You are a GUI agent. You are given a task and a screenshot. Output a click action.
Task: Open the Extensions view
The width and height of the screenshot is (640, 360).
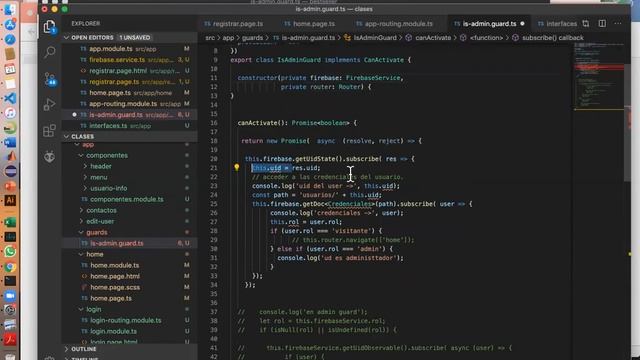coord(49,131)
